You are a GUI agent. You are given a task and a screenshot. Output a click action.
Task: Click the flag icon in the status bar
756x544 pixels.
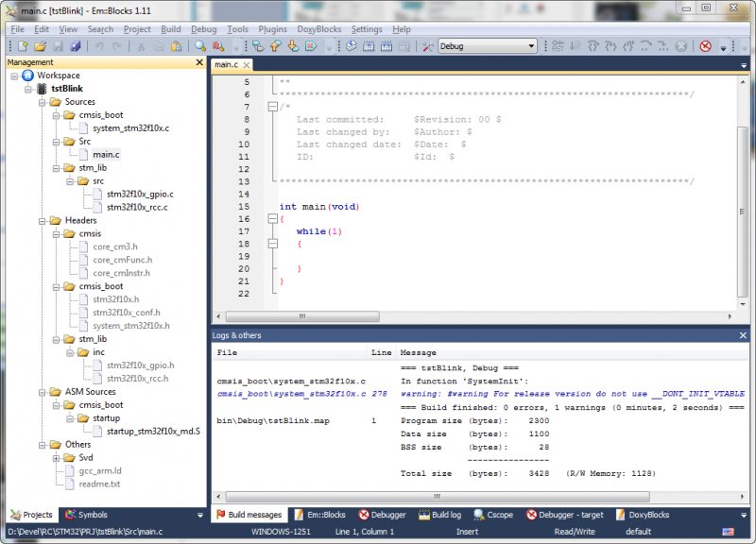[728, 532]
